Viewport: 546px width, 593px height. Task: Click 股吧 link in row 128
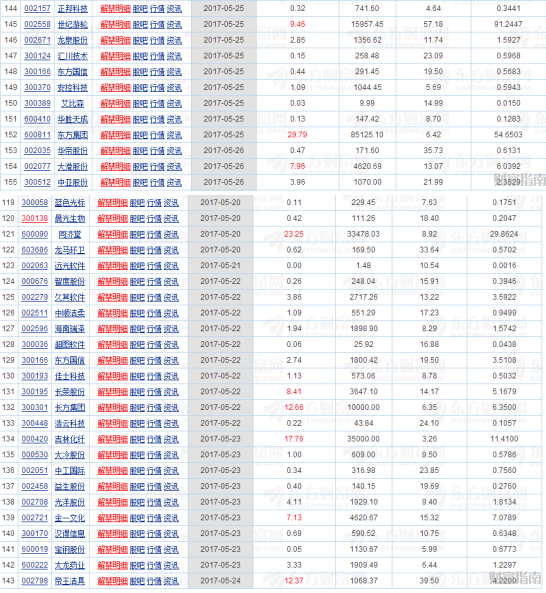(x=137, y=345)
